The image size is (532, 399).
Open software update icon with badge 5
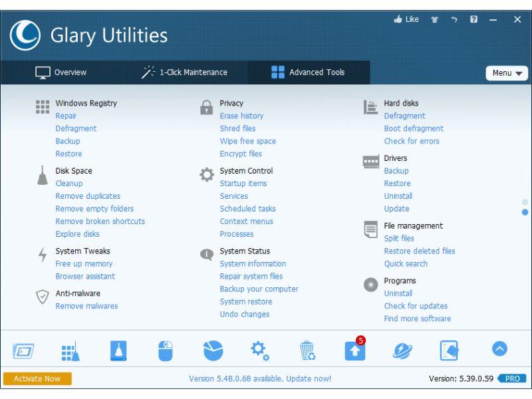355,350
